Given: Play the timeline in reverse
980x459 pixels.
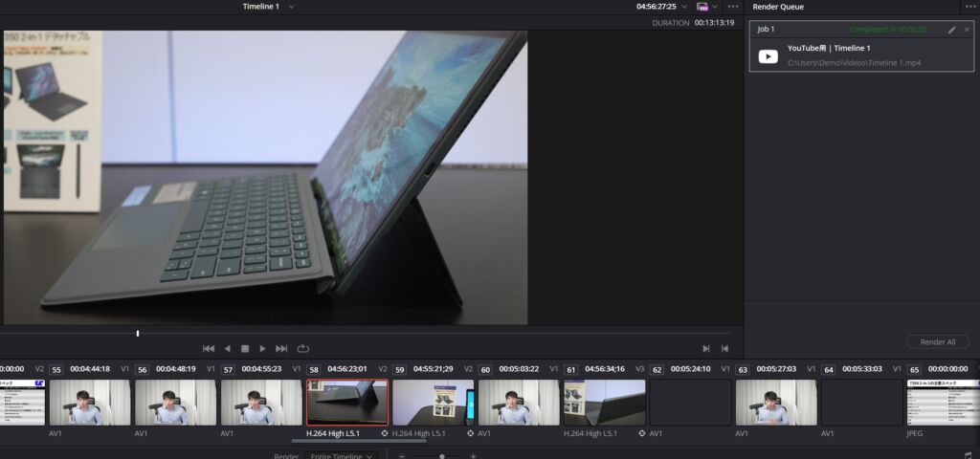Looking at the screenshot, I should click(x=228, y=348).
